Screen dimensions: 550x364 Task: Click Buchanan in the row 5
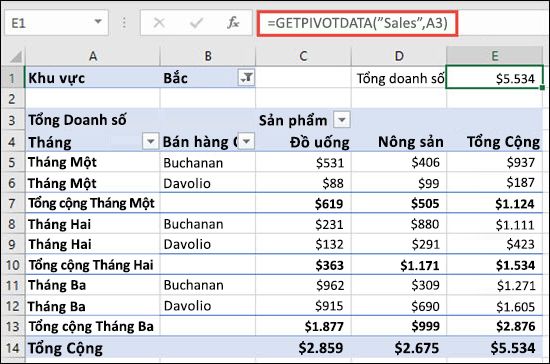tap(208, 163)
